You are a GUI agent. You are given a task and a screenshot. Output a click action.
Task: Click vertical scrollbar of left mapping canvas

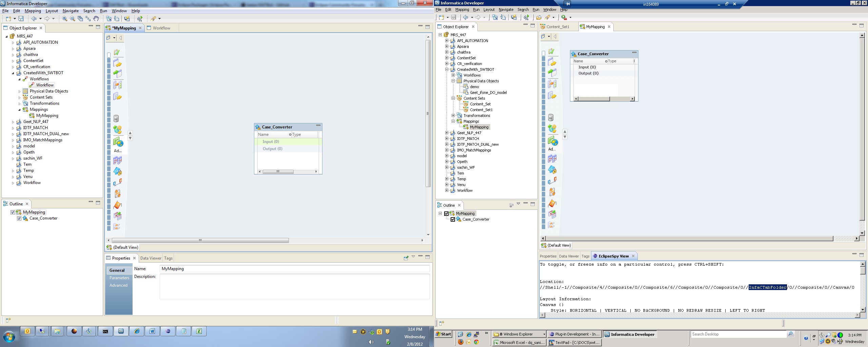pyautogui.click(x=428, y=114)
